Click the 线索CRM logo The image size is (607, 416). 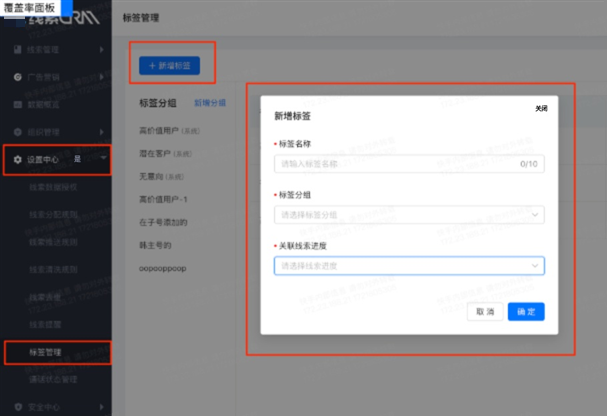64,18
